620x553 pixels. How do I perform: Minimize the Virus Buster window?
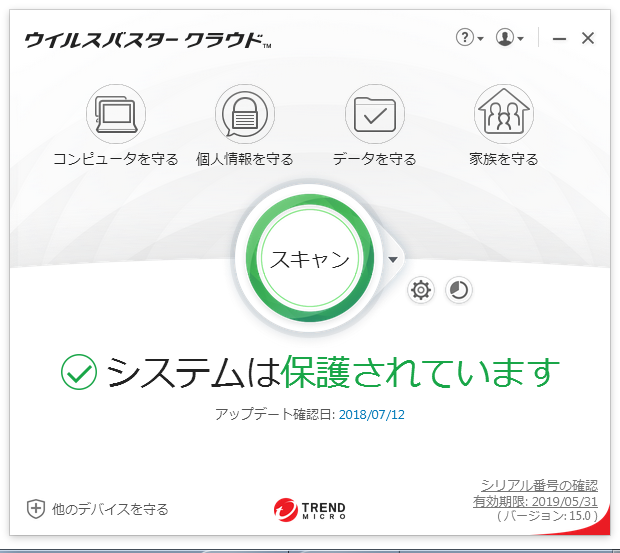coord(560,38)
